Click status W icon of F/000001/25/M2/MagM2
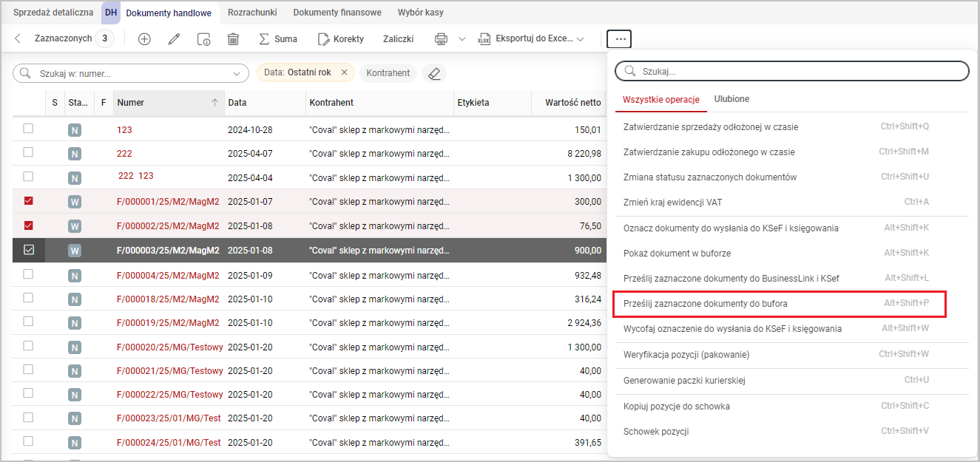The image size is (980, 462). pyautogui.click(x=74, y=202)
